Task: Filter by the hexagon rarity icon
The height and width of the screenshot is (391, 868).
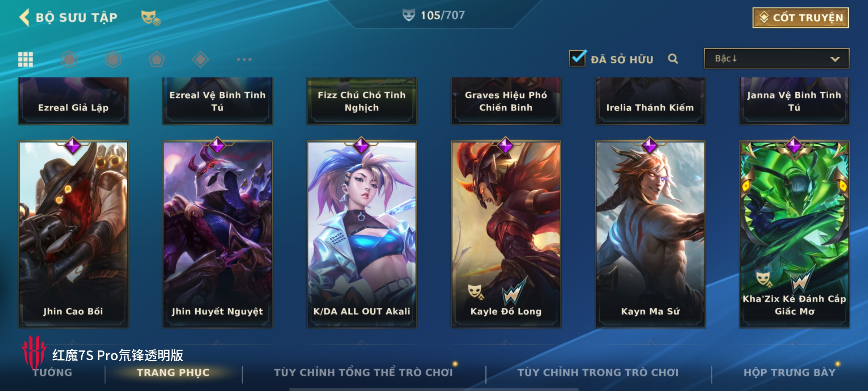Action: [x=113, y=59]
